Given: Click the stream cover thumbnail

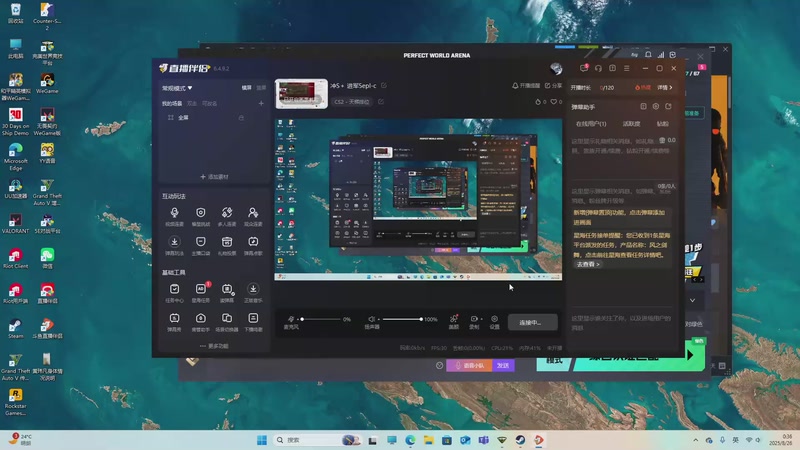Looking at the screenshot, I should [x=302, y=93].
